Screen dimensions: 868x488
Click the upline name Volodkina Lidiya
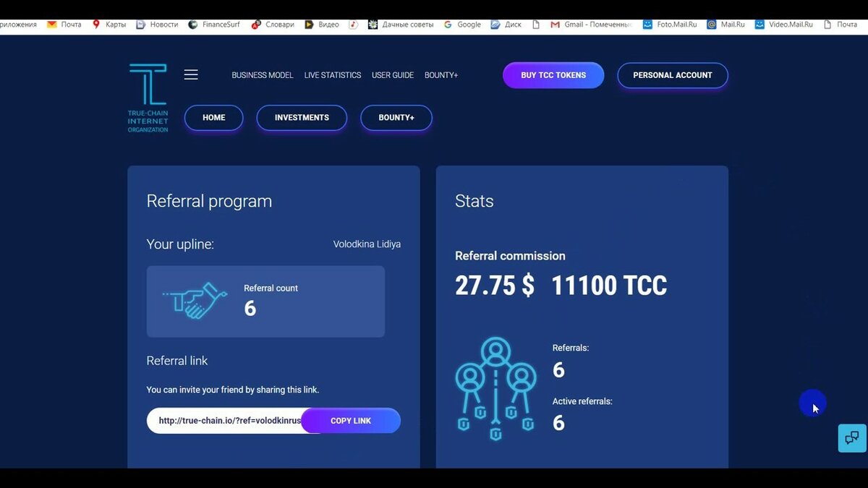[x=367, y=244]
